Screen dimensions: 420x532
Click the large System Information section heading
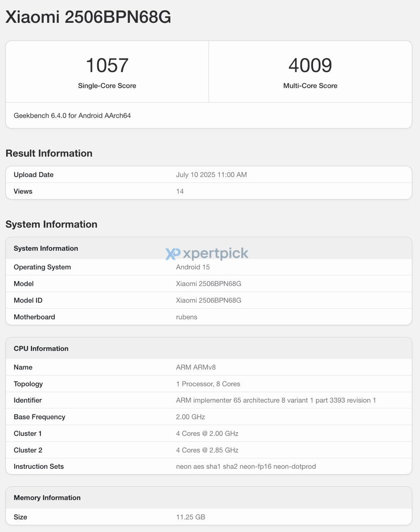click(52, 224)
